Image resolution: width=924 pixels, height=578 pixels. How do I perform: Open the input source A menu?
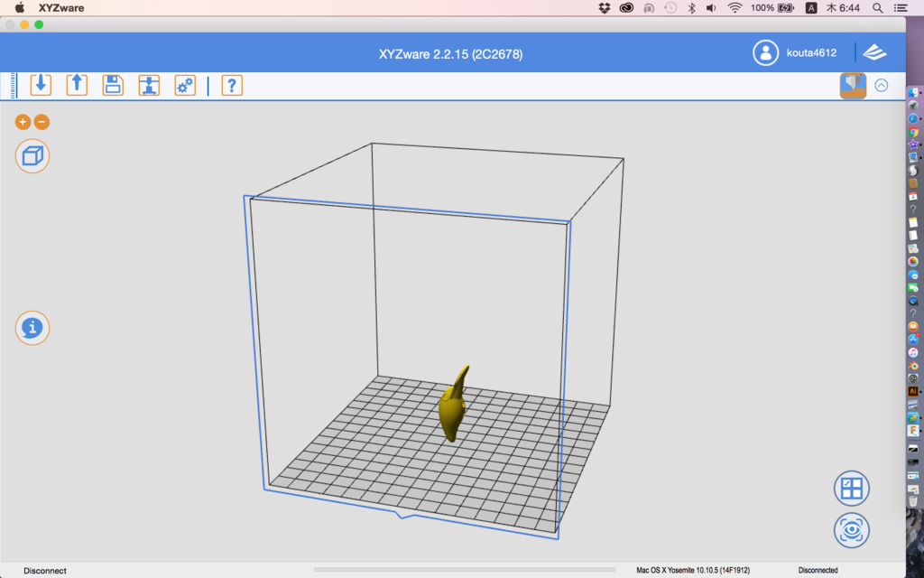tap(811, 7)
